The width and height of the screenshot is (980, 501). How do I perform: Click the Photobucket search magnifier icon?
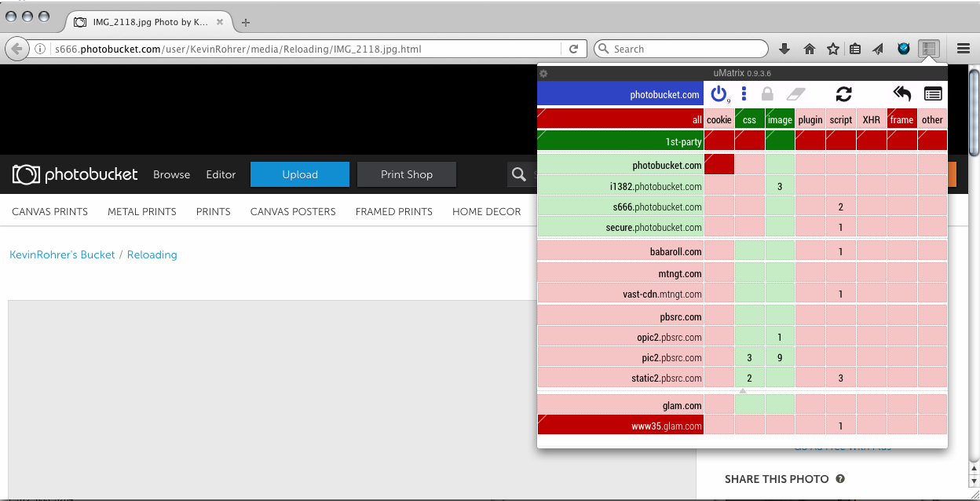point(518,174)
